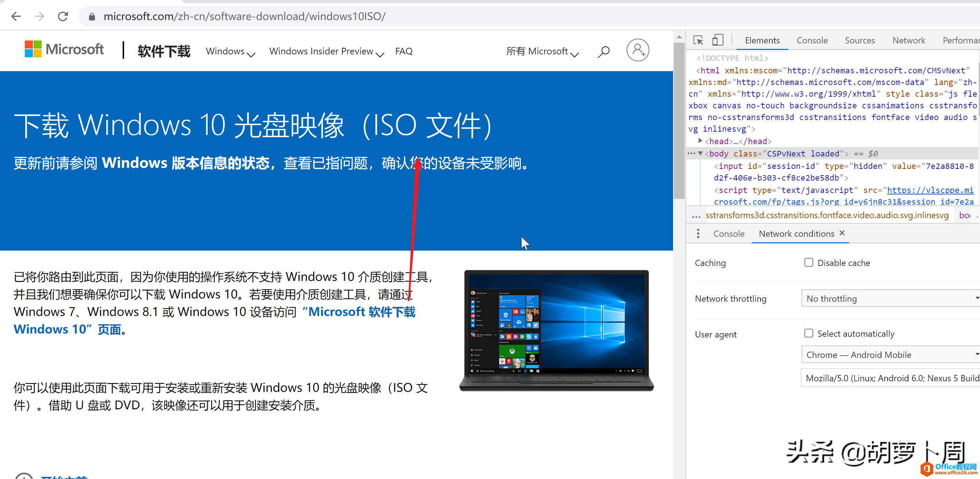Reload the page with the refresh icon
This screenshot has width=980, height=479.
coord(63,16)
